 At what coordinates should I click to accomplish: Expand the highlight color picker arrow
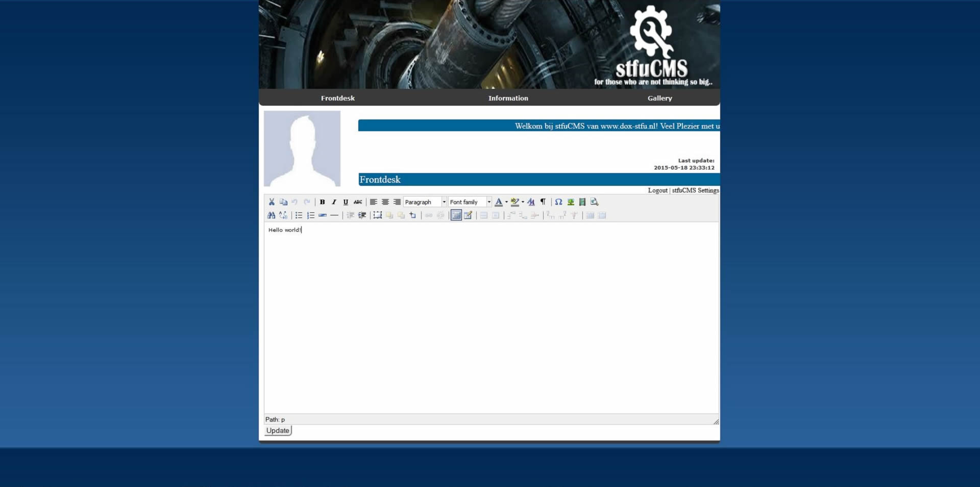click(x=523, y=202)
